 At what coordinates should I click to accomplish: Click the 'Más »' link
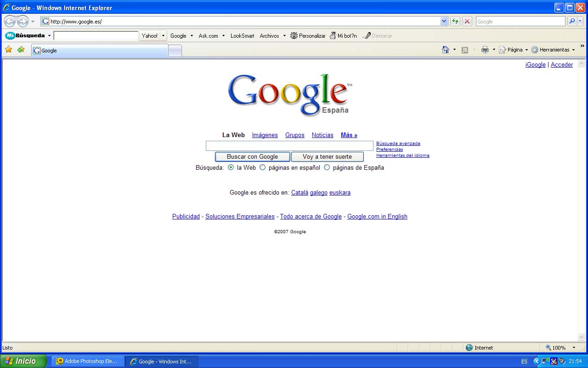click(x=349, y=135)
